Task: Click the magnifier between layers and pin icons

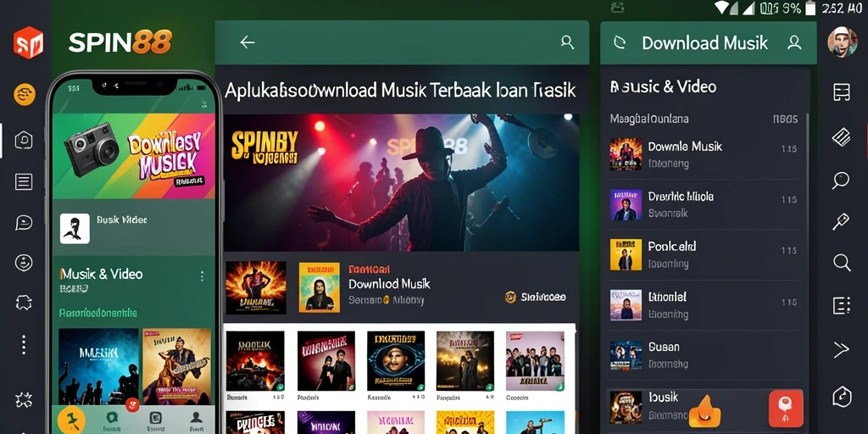Action: point(841,181)
